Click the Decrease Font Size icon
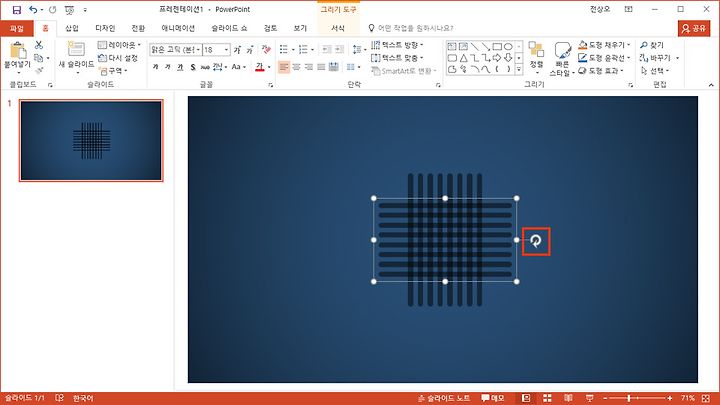This screenshot has width=720, height=405. pos(249,49)
